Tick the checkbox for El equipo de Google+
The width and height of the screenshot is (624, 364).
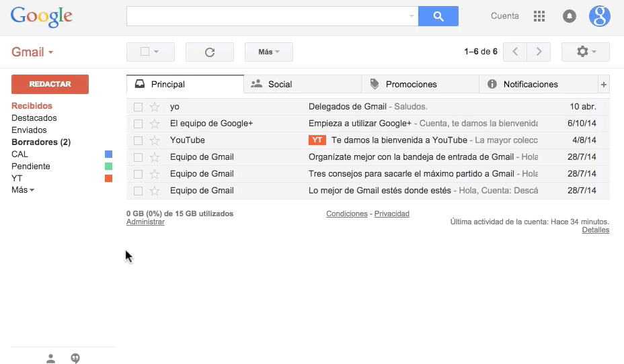click(x=138, y=124)
